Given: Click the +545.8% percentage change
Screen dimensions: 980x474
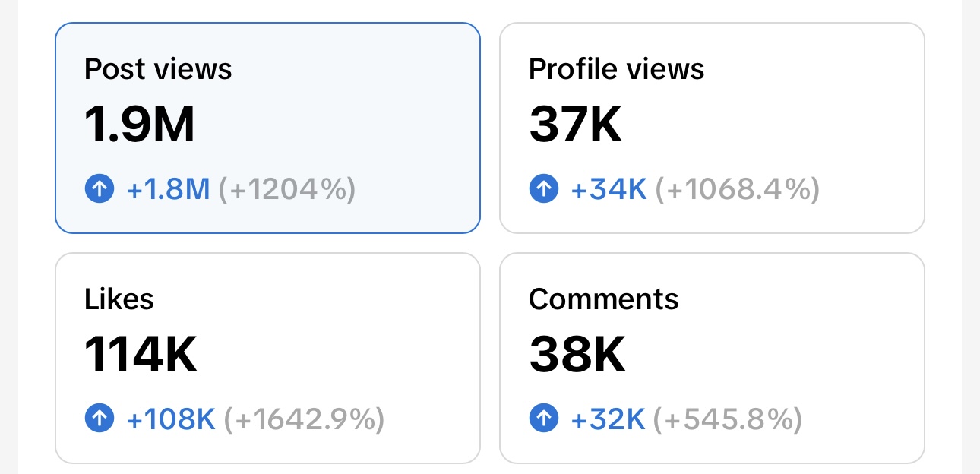Looking at the screenshot, I should click(728, 419).
